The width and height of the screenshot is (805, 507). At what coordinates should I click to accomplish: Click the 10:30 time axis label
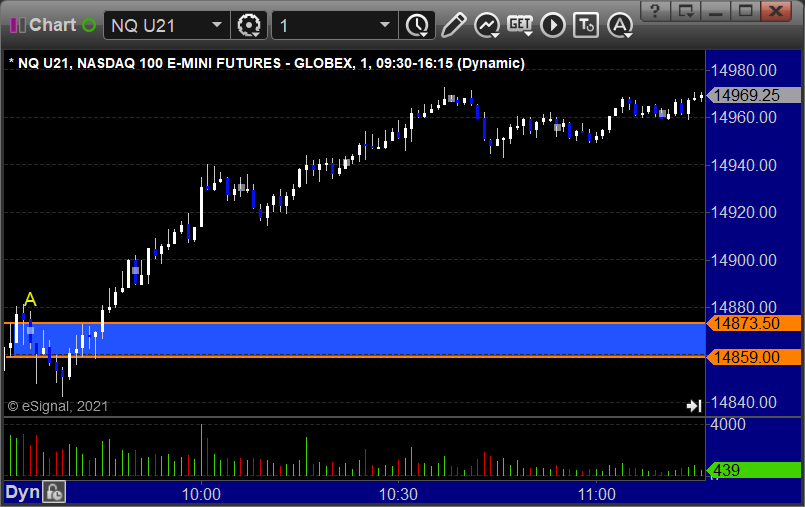(x=398, y=494)
